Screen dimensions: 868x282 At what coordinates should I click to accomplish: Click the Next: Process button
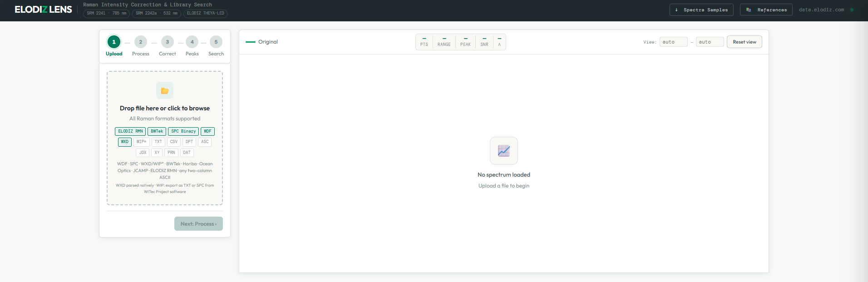click(198, 224)
